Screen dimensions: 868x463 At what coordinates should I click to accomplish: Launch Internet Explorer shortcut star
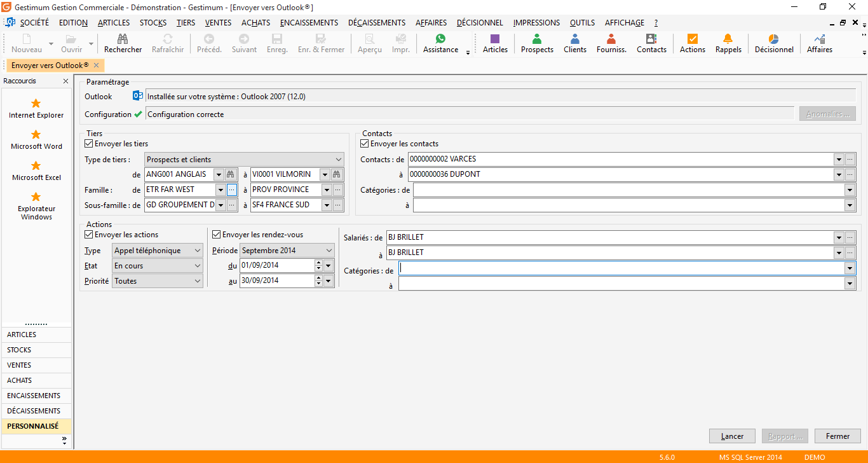36,103
